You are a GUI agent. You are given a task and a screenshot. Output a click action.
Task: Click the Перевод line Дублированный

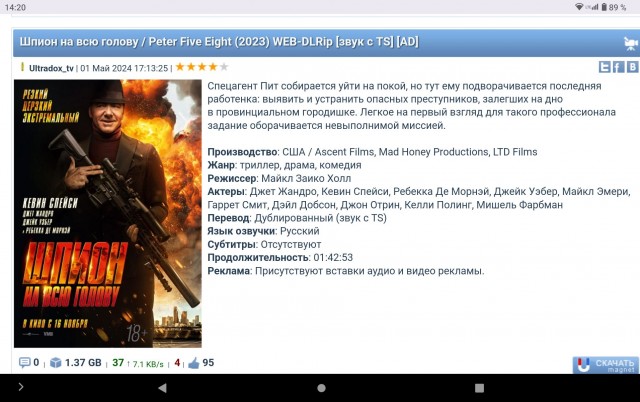coord(297,218)
